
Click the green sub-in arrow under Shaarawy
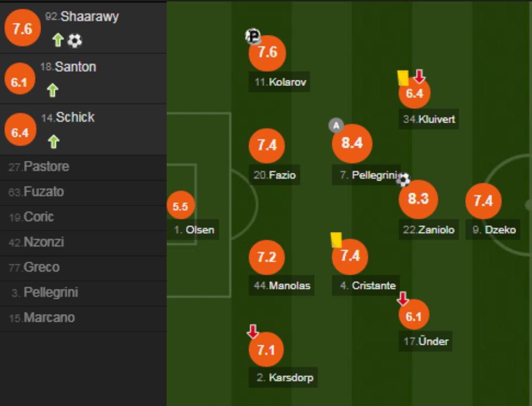pos(58,40)
